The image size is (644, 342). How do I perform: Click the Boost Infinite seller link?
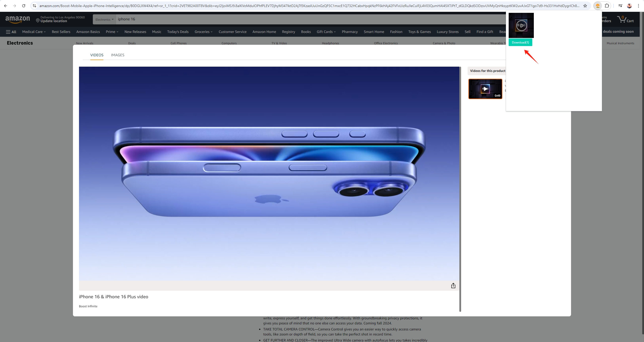[88, 306]
